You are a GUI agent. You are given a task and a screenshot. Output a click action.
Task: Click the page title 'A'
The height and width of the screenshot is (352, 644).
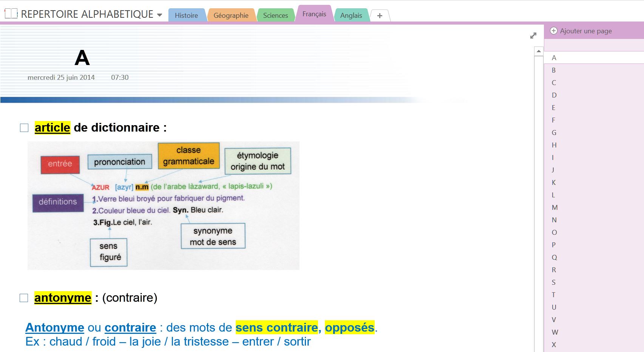click(x=82, y=58)
